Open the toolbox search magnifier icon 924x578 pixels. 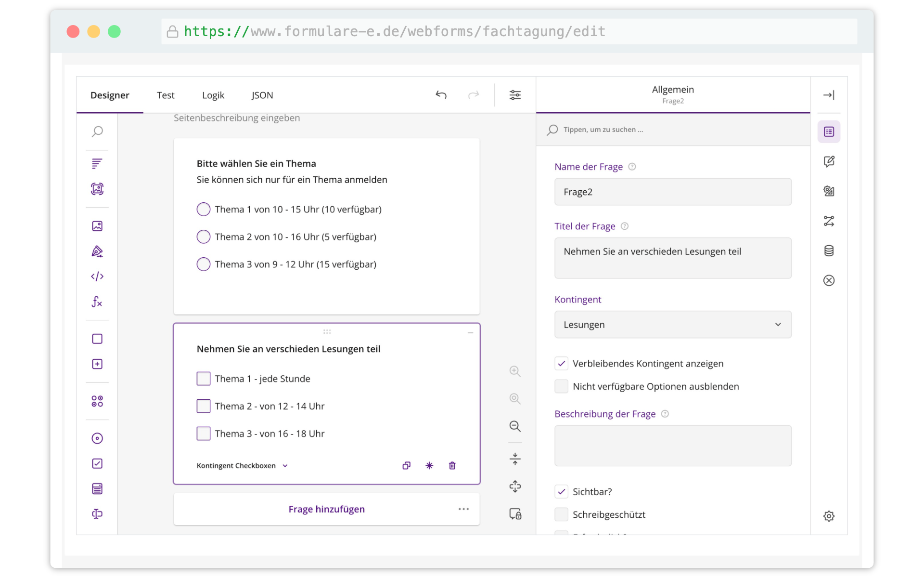(x=97, y=131)
